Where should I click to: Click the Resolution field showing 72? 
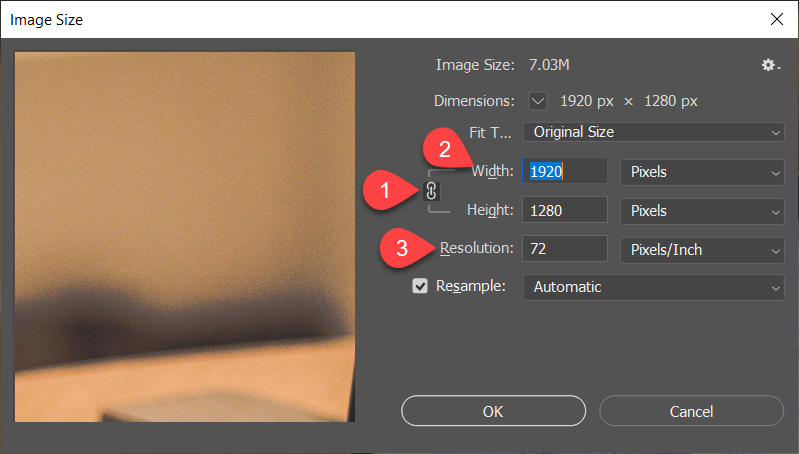(x=565, y=250)
